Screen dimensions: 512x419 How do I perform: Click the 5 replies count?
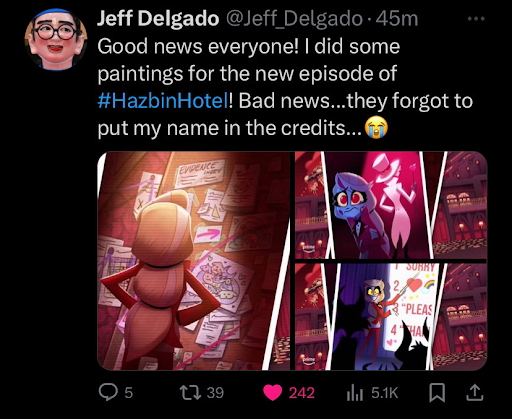click(x=129, y=393)
